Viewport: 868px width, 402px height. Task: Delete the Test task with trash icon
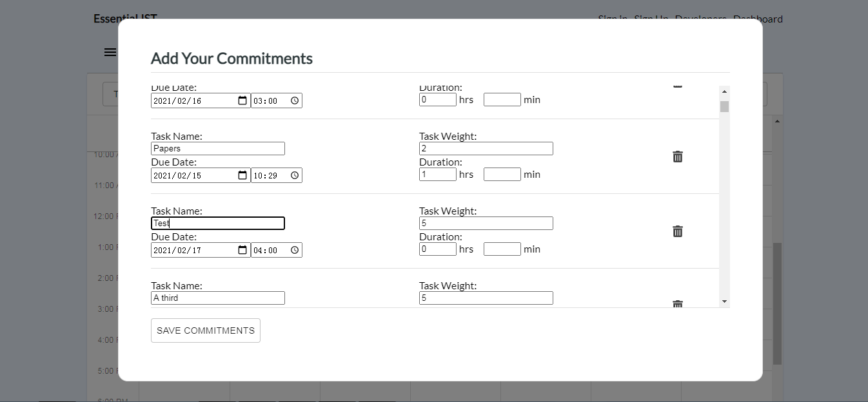(678, 231)
